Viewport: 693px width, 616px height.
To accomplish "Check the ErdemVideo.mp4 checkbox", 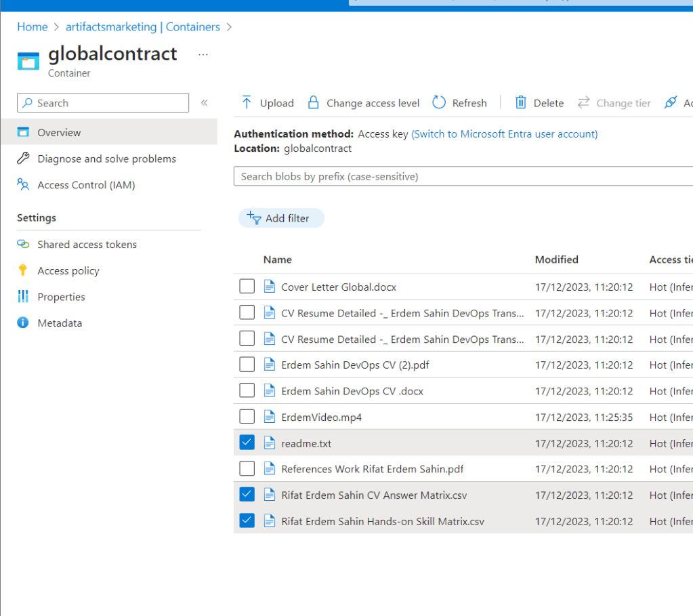I will [x=247, y=417].
